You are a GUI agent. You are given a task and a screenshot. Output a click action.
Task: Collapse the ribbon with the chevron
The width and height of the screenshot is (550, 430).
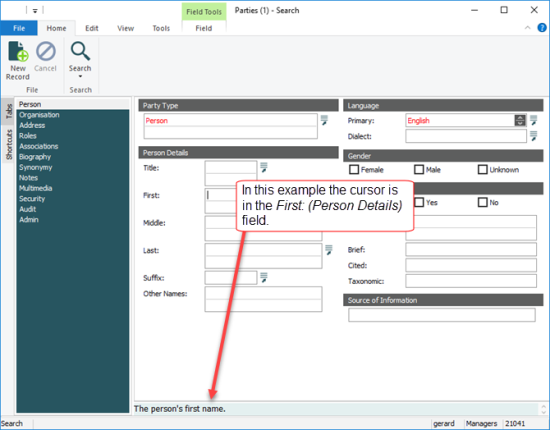[528, 28]
